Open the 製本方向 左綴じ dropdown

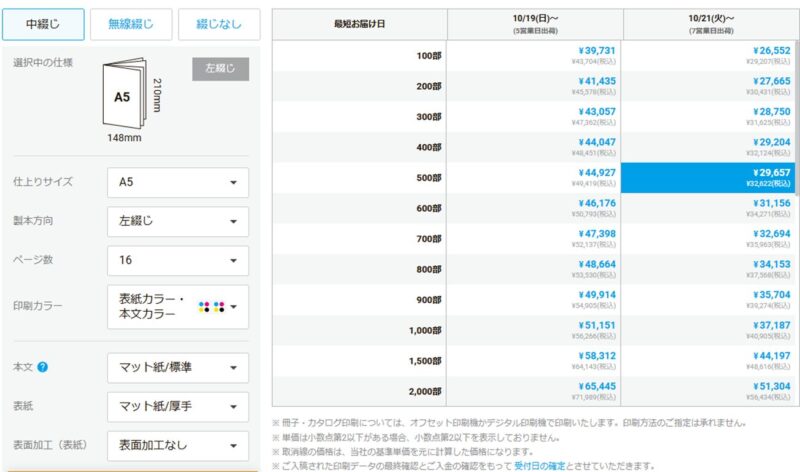point(177,222)
